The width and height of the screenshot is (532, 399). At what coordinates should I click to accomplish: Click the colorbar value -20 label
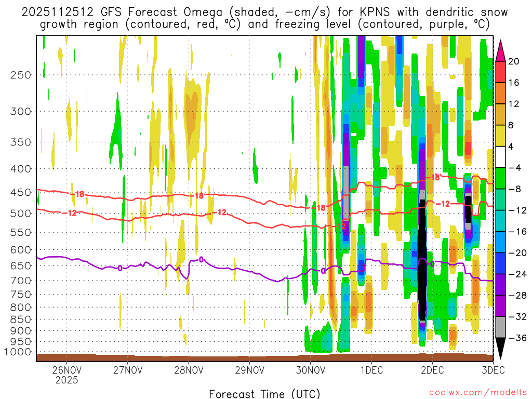tap(517, 253)
